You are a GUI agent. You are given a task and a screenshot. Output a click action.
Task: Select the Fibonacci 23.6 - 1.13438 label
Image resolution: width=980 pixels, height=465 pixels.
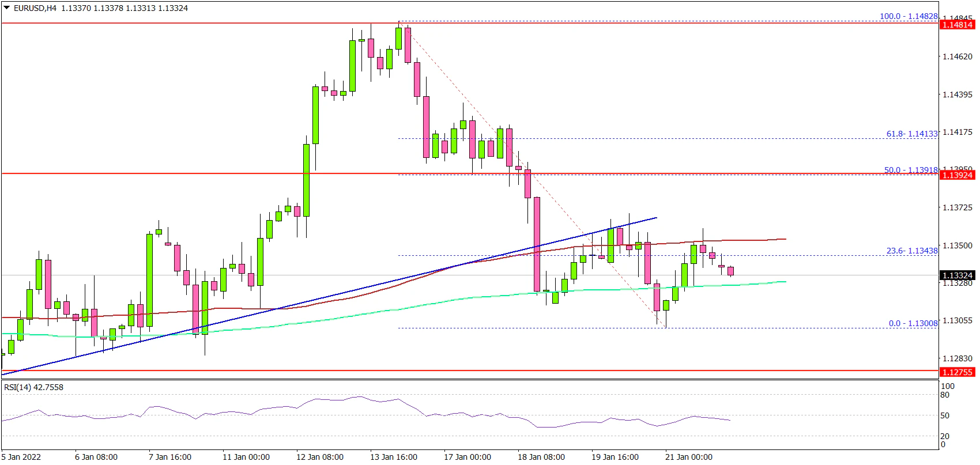912,251
